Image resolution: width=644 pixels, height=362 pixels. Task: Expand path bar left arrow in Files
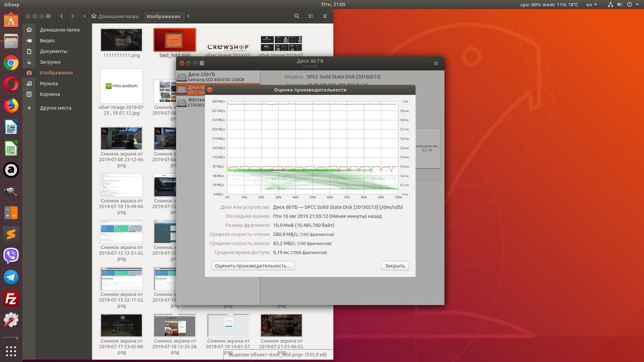click(x=85, y=16)
